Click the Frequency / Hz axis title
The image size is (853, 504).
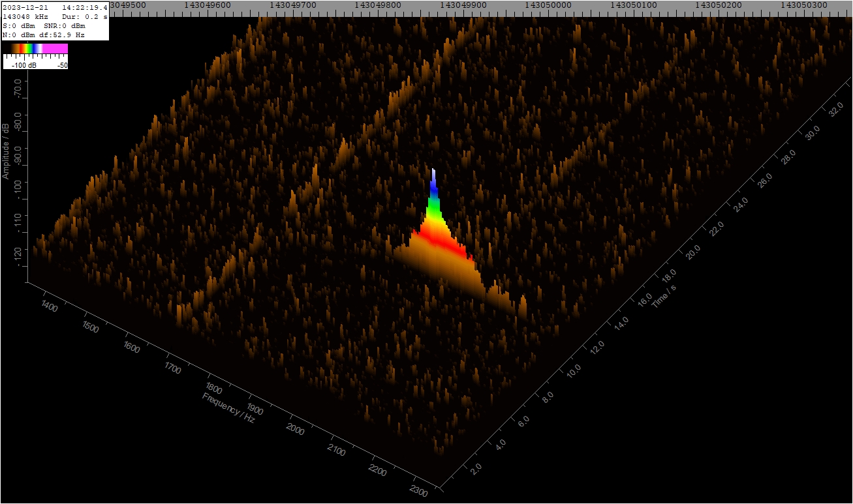coord(228,408)
